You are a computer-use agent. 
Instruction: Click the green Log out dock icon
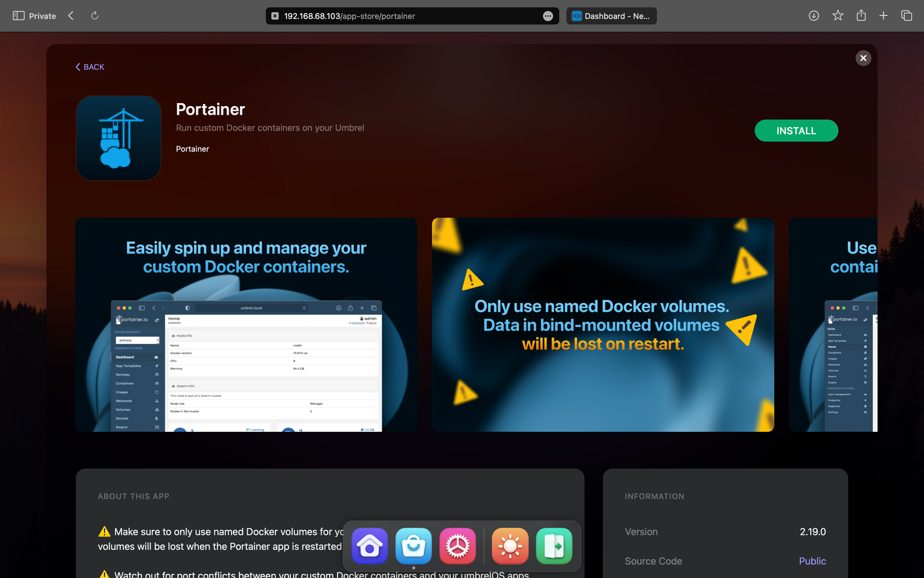[x=554, y=546]
